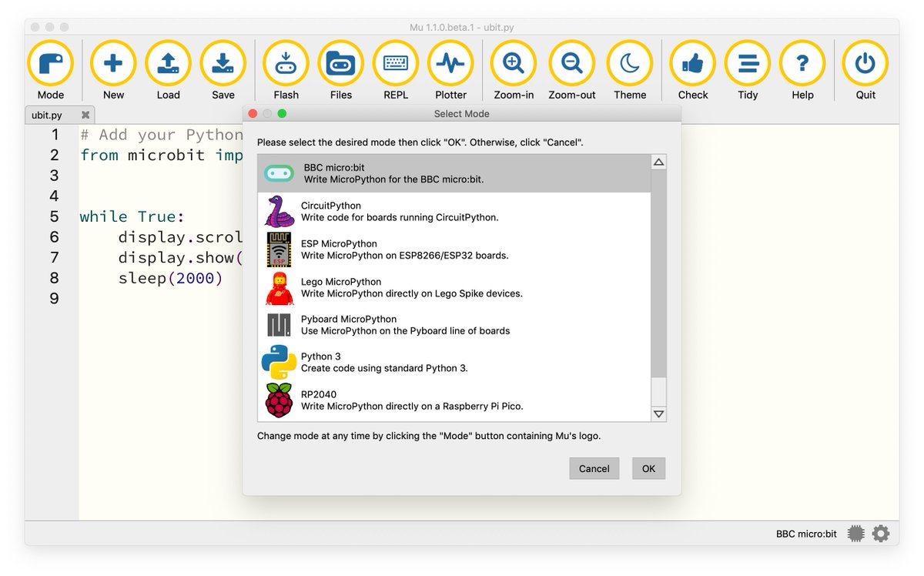Image resolution: width=924 pixels, height=576 pixels.
Task: Click the mode list scrollbar down arrow
Action: click(658, 414)
